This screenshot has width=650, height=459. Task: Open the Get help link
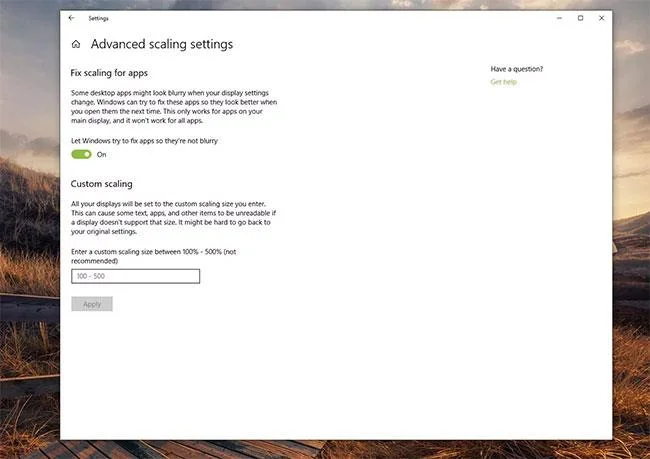(x=504, y=82)
